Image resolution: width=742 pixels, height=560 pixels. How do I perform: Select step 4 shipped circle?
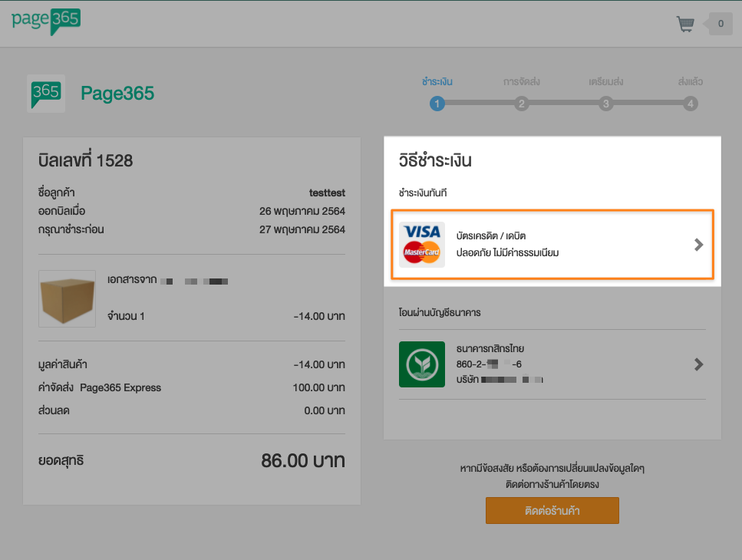point(691,104)
